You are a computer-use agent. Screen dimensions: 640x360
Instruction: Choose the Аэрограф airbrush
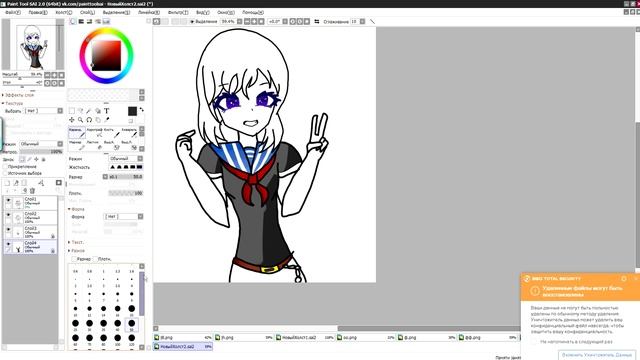tap(94, 132)
